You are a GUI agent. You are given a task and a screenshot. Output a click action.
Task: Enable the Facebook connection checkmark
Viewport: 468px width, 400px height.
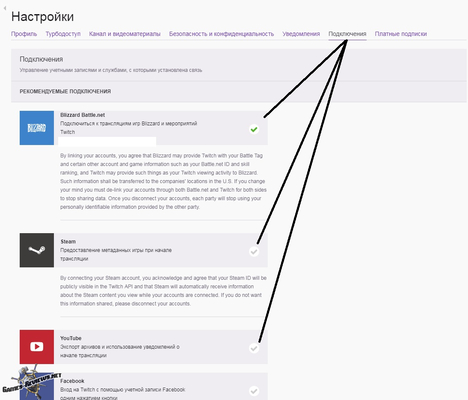[x=254, y=391]
